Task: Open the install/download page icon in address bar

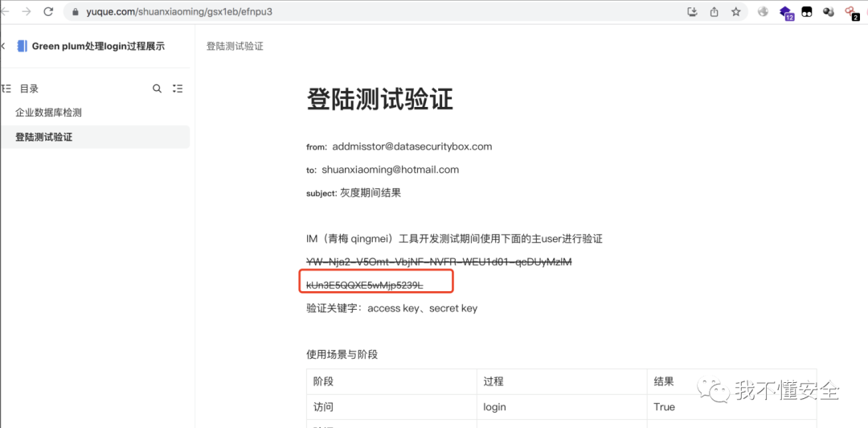Action: point(692,11)
